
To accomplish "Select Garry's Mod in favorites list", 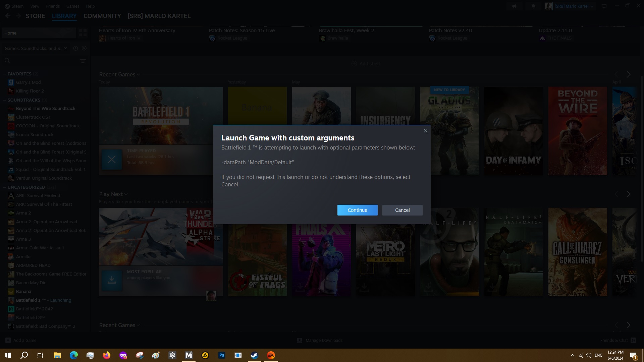I will click(28, 82).
